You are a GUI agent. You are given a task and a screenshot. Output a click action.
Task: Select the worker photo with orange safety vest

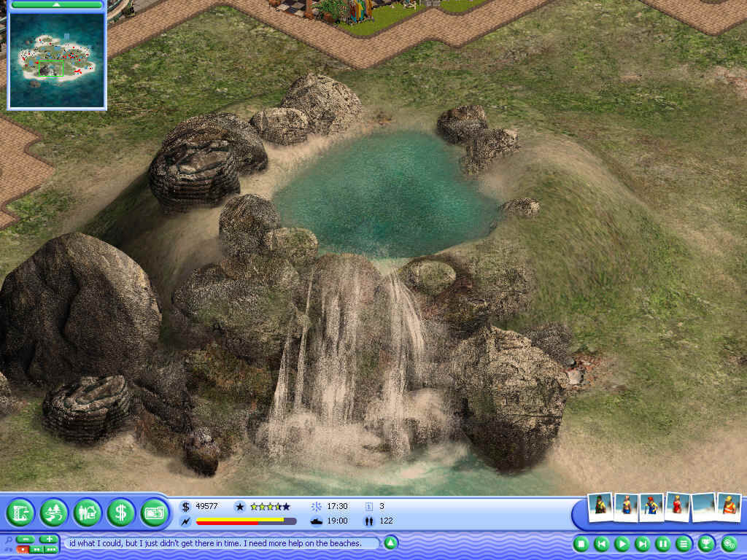pos(729,507)
